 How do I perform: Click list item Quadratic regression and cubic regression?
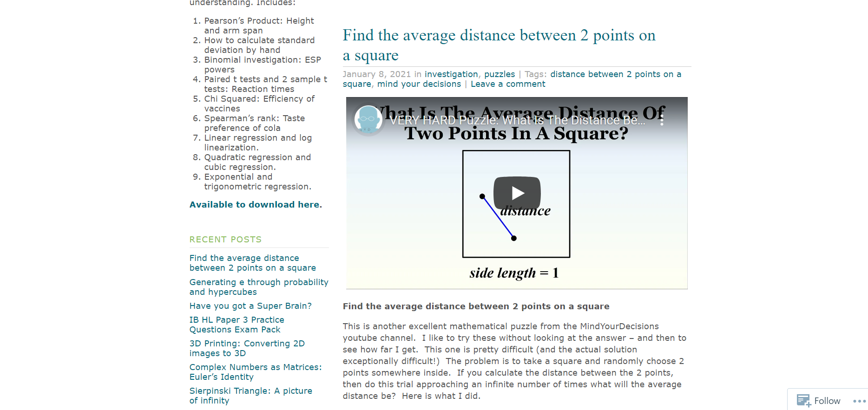pos(257,162)
